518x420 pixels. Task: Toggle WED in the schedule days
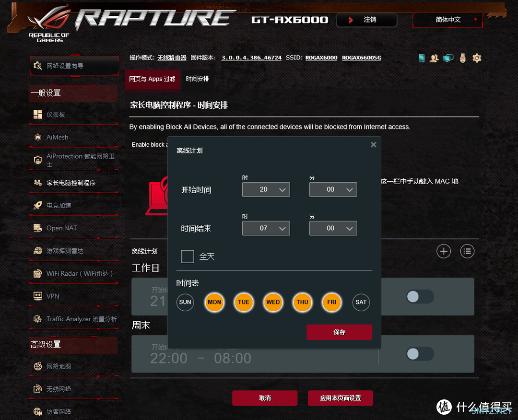tap(273, 302)
